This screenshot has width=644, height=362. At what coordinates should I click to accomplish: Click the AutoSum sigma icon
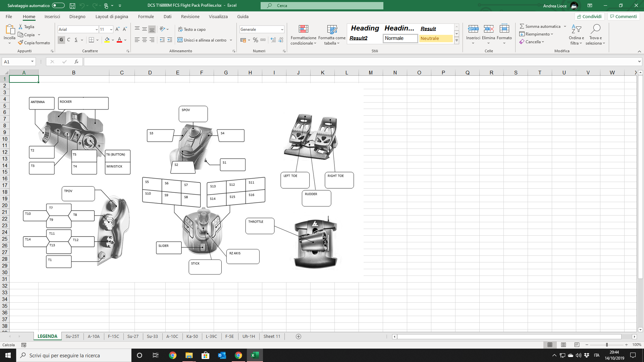(522, 26)
